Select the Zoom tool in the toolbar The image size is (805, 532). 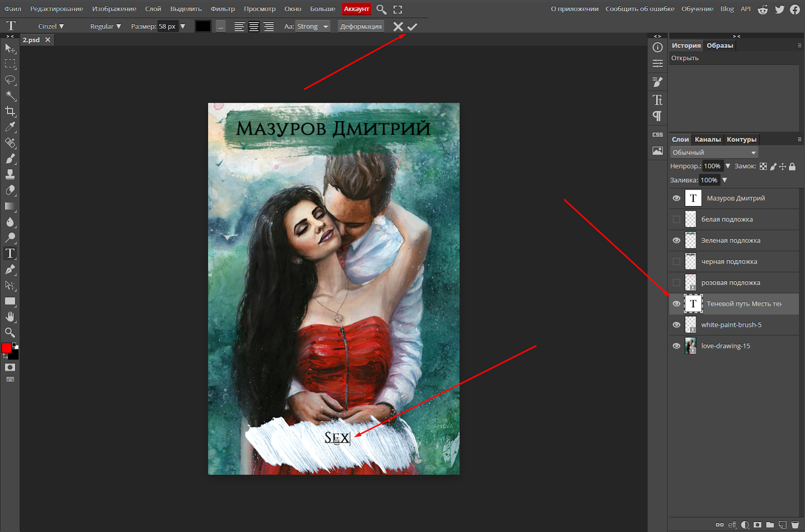[10, 332]
